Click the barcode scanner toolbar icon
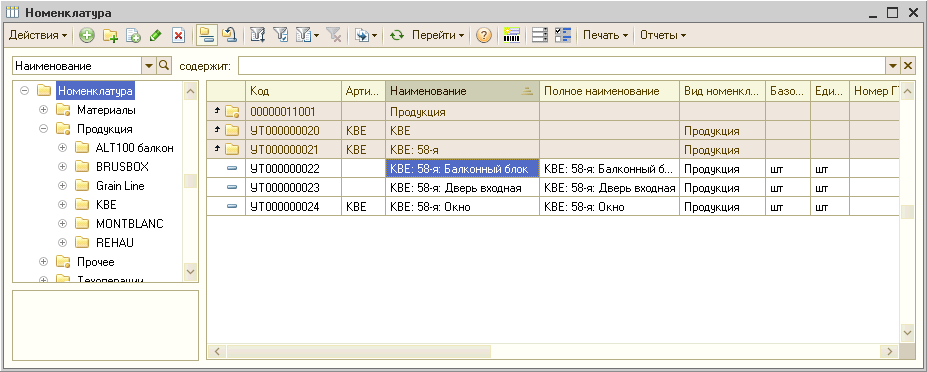 [511, 35]
